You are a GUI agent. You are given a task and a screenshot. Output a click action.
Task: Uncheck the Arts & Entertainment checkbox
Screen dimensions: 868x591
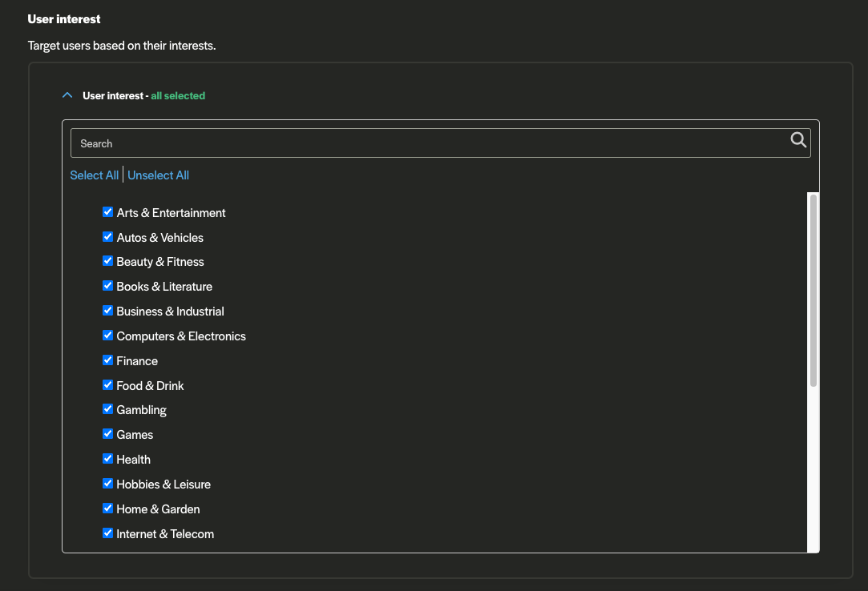(x=107, y=212)
